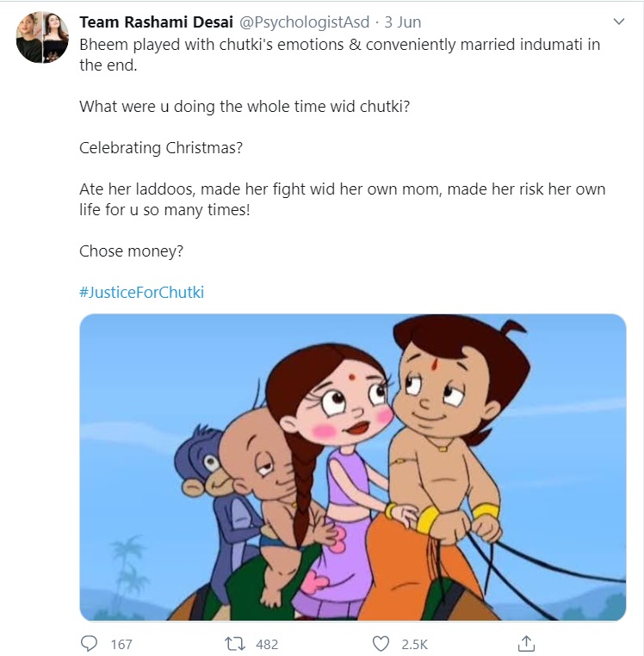Expand the tweet options chevron menu

(x=618, y=21)
